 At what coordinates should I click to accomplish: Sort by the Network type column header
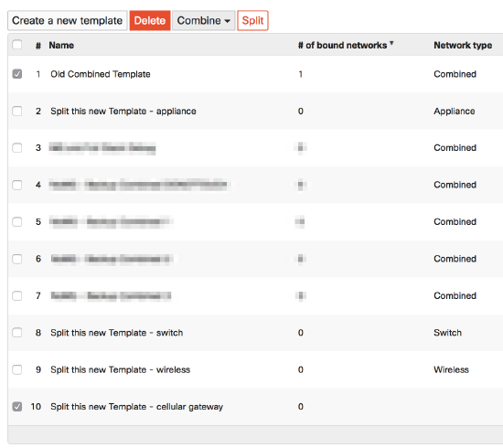(463, 45)
